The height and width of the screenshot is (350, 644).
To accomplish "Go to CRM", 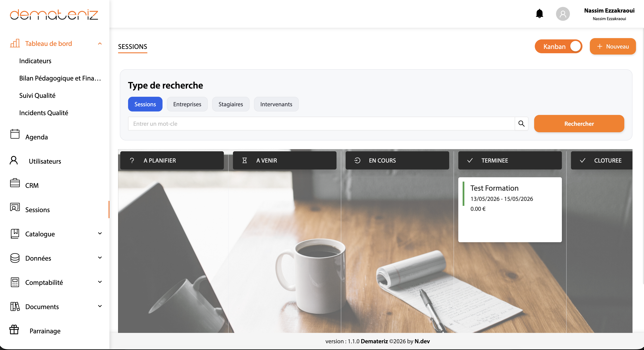I will pyautogui.click(x=32, y=185).
